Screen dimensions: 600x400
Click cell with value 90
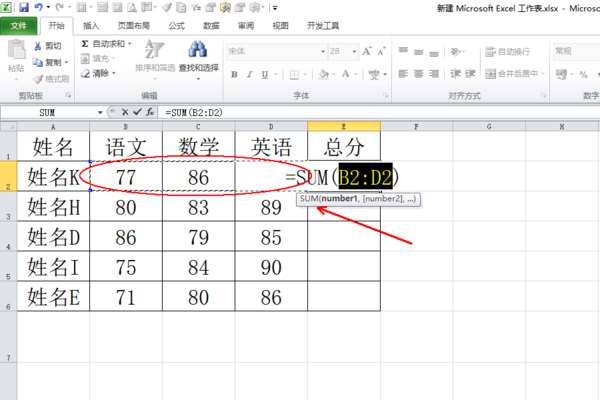271,267
